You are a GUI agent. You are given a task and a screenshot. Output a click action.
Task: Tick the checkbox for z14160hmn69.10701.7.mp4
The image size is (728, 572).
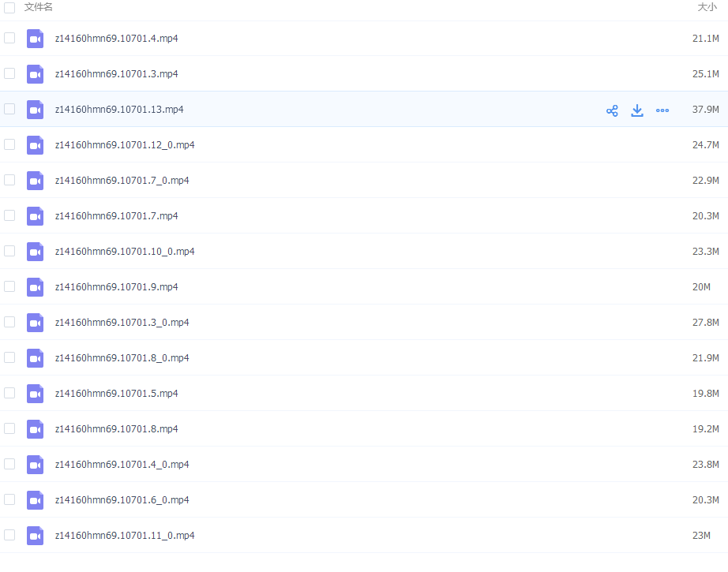click(9, 215)
